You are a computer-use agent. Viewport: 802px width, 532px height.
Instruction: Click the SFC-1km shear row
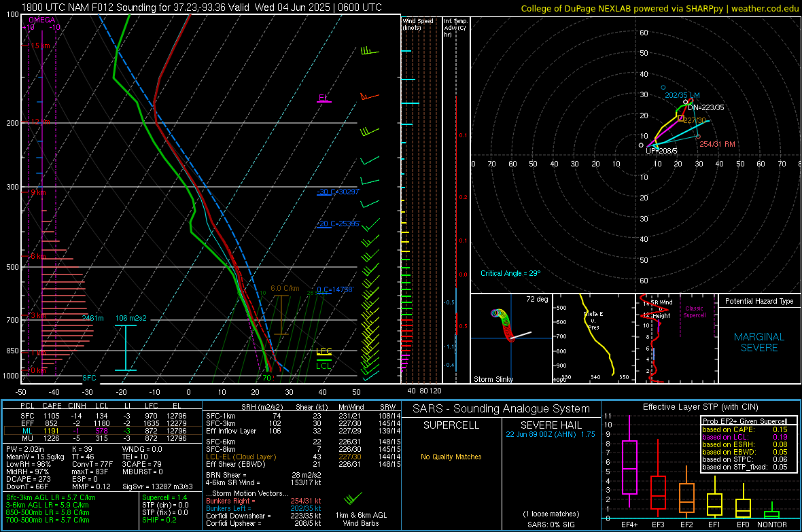pos(303,416)
